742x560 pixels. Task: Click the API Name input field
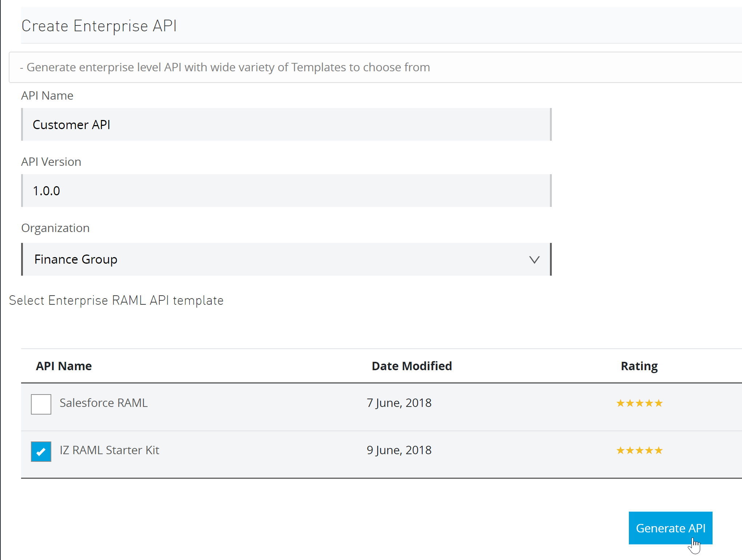(287, 124)
